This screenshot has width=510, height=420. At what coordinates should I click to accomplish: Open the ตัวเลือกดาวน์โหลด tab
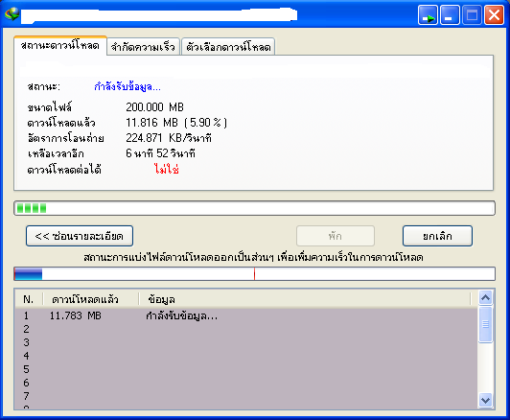pyautogui.click(x=228, y=47)
